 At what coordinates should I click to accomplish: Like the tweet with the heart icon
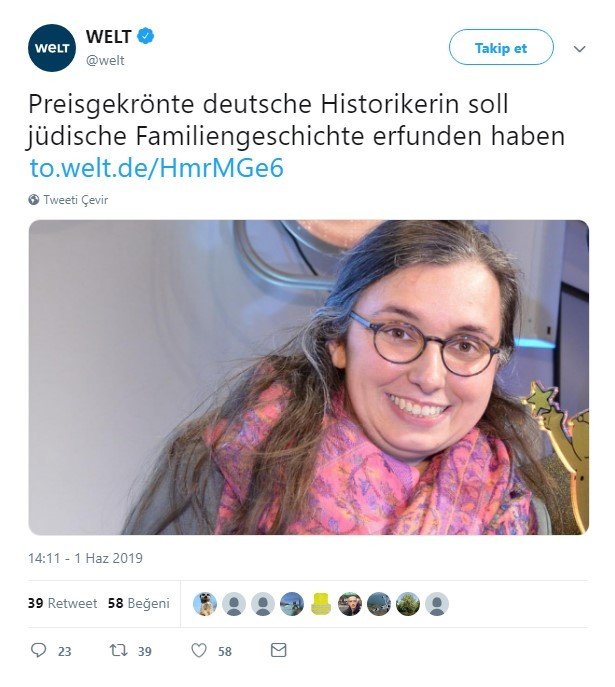(199, 650)
